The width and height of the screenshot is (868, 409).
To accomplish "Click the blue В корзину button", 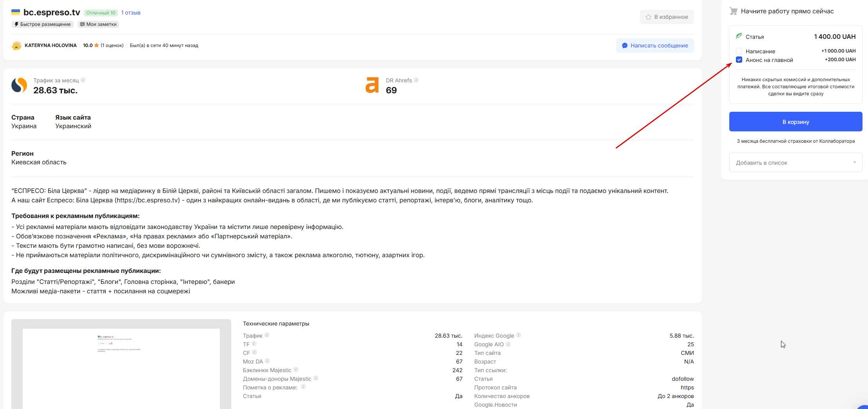I will pyautogui.click(x=796, y=122).
